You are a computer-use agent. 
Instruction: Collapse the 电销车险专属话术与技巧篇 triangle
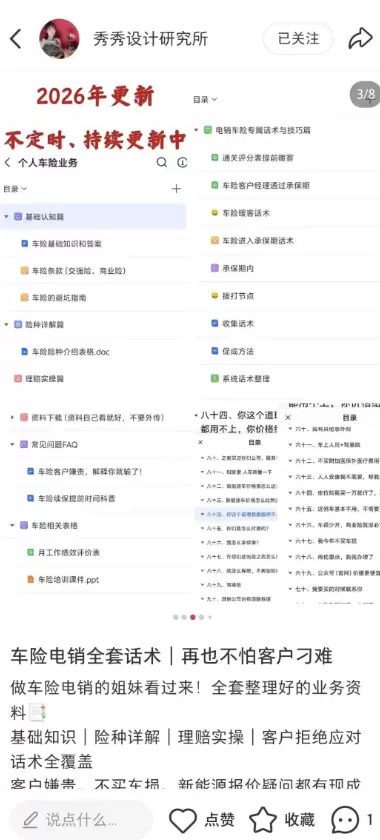[x=196, y=130]
